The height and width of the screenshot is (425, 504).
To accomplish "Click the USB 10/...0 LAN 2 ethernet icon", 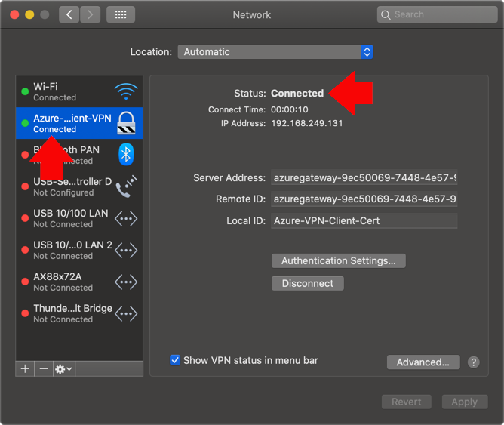I will point(126,250).
